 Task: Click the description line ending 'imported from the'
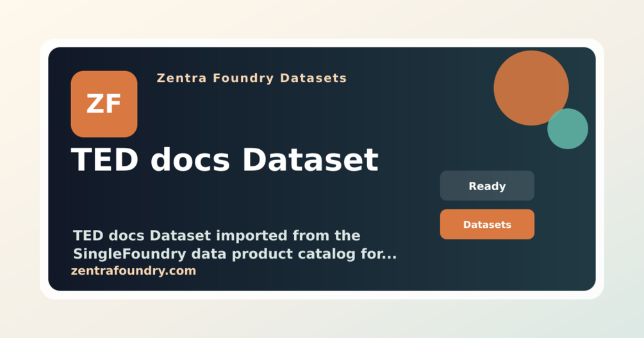pyautogui.click(x=217, y=236)
